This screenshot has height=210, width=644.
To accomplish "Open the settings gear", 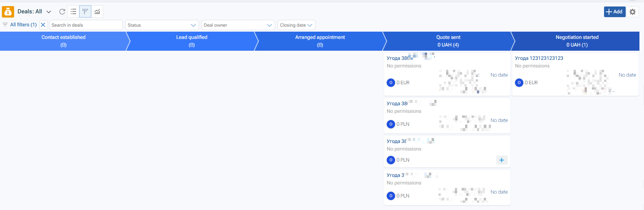I will coord(633,12).
